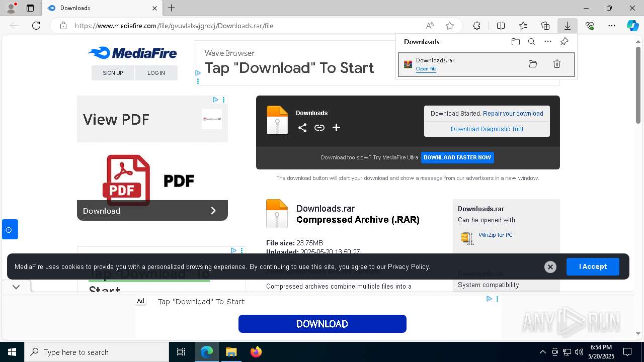Open a new browser tab
The height and width of the screenshot is (362, 644).
click(172, 8)
